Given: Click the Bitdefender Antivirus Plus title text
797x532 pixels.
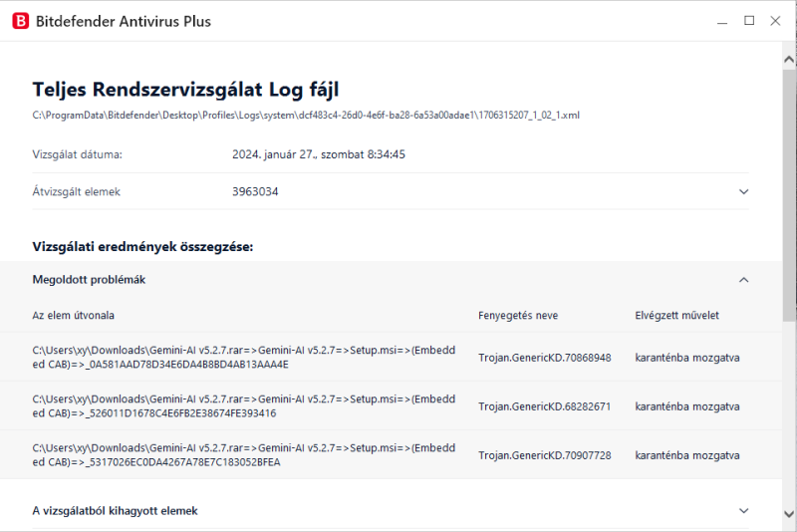Looking at the screenshot, I should point(124,21).
